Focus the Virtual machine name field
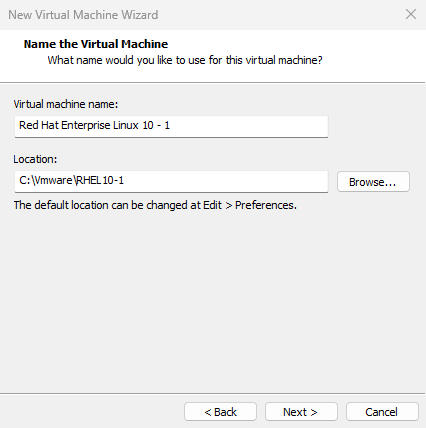The width and height of the screenshot is (426, 428). click(171, 126)
